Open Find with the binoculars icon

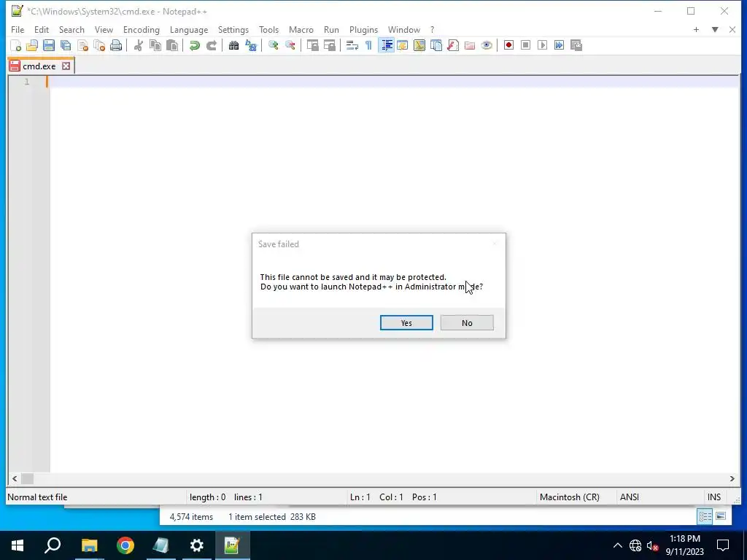(233, 45)
